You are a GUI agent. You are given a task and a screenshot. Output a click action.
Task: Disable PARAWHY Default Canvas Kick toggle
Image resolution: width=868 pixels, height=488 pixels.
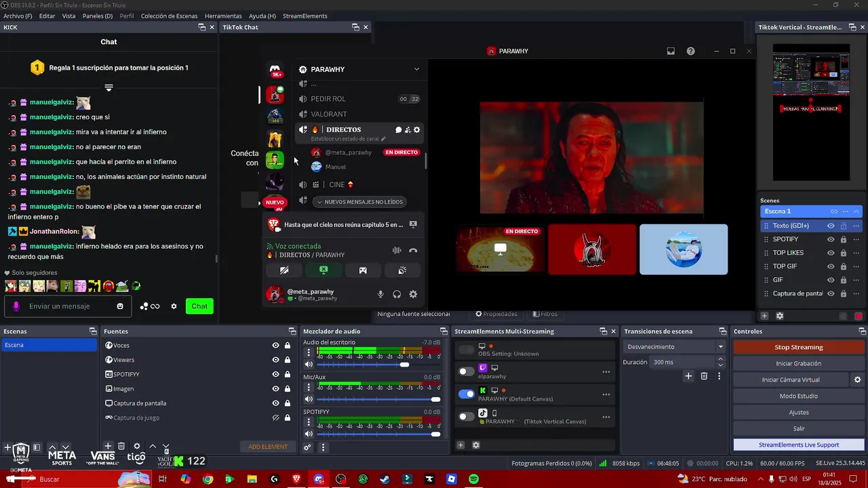point(467,394)
